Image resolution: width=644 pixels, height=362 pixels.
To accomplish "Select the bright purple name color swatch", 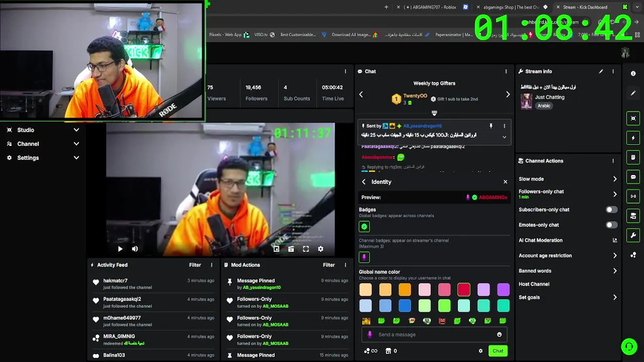I will pos(503,290).
